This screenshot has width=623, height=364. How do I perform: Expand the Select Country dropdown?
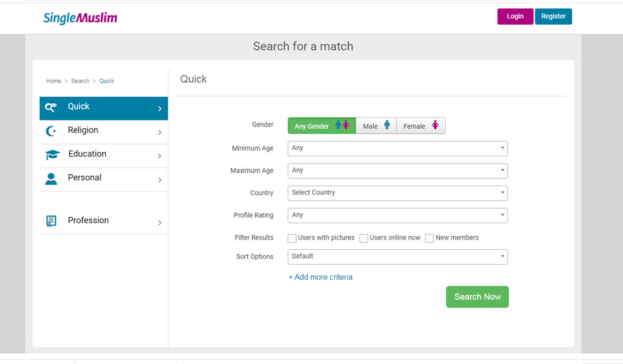tap(397, 193)
